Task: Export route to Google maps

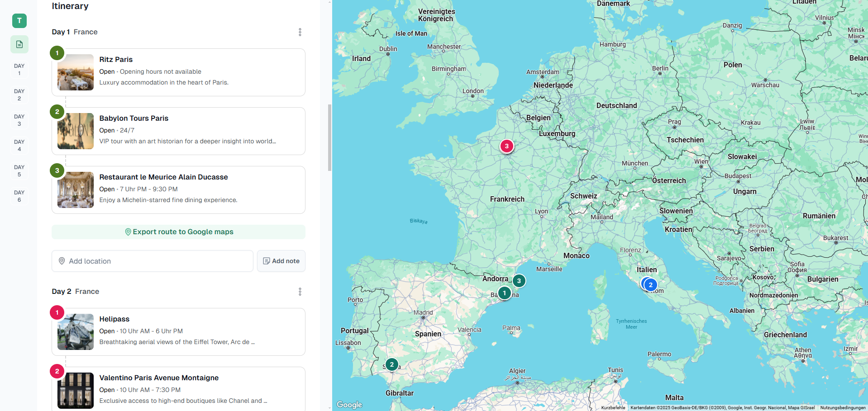Action: pos(178,232)
